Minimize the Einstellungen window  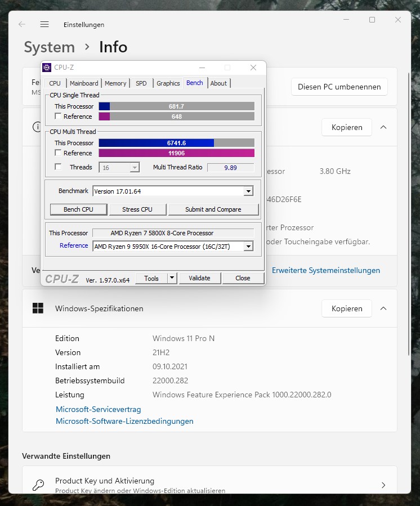pos(346,20)
